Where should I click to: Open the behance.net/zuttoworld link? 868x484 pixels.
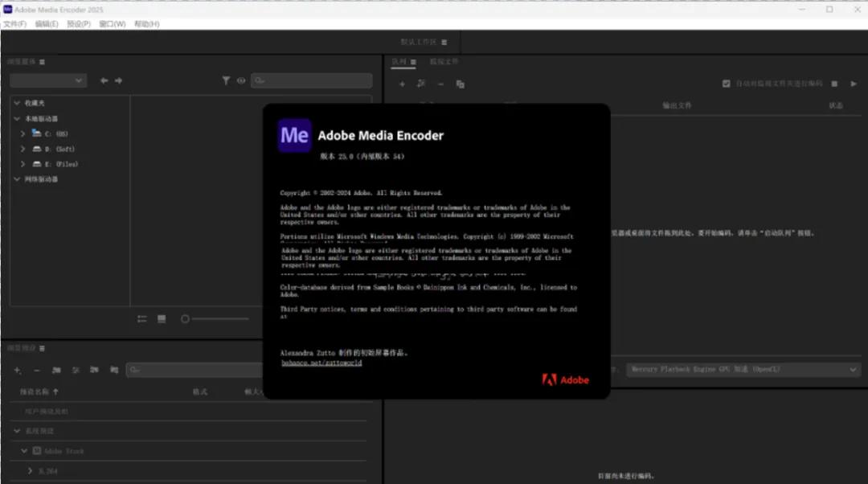tap(321, 363)
